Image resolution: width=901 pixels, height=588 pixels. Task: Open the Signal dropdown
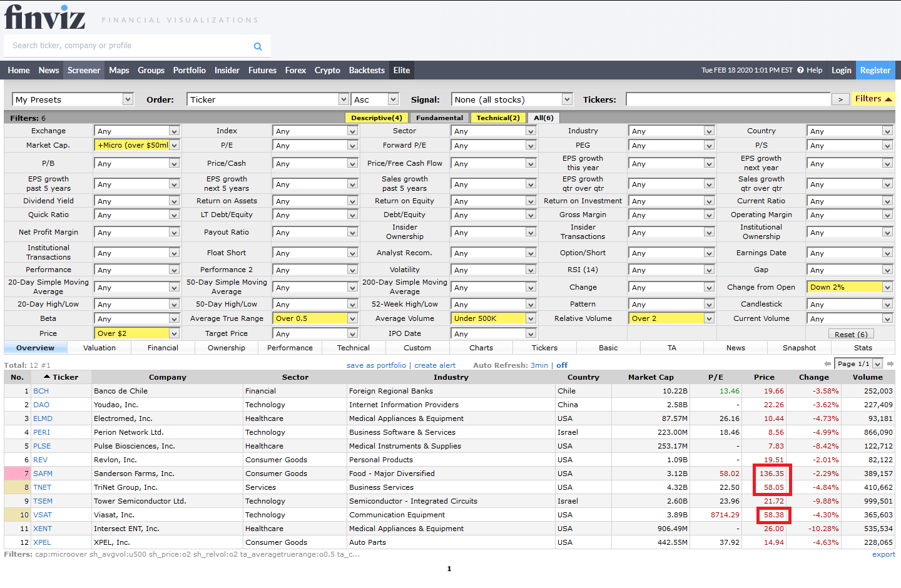pos(512,99)
